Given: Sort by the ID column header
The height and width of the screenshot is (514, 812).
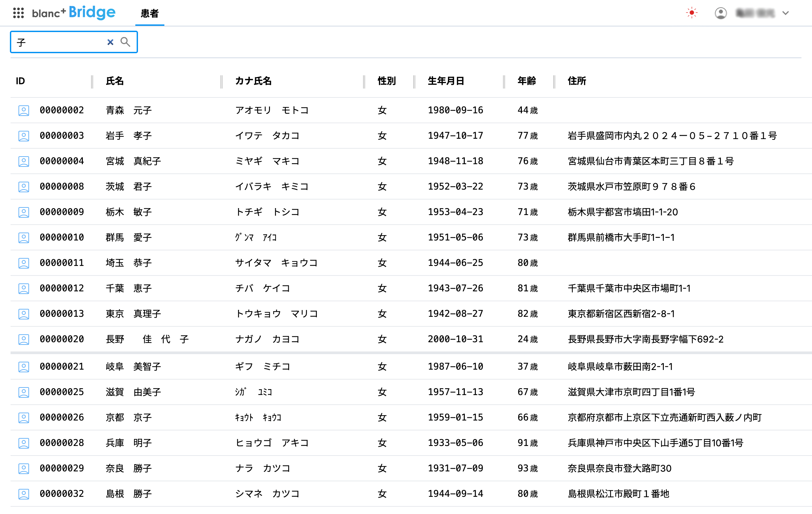Looking at the screenshot, I should click(x=20, y=81).
